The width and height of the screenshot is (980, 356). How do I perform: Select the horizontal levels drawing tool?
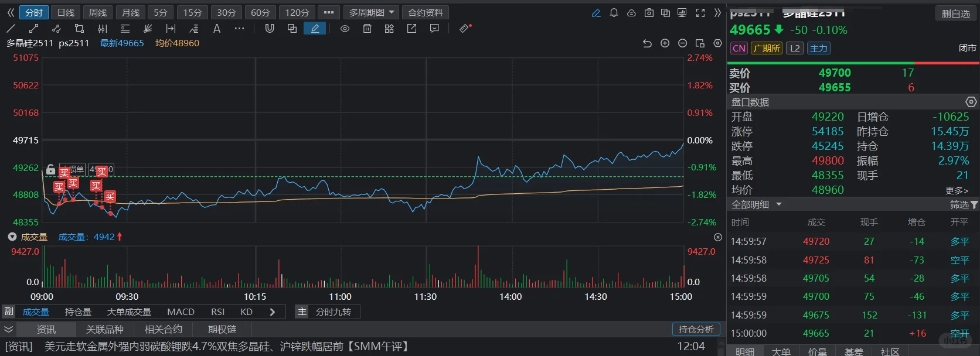tap(125, 28)
